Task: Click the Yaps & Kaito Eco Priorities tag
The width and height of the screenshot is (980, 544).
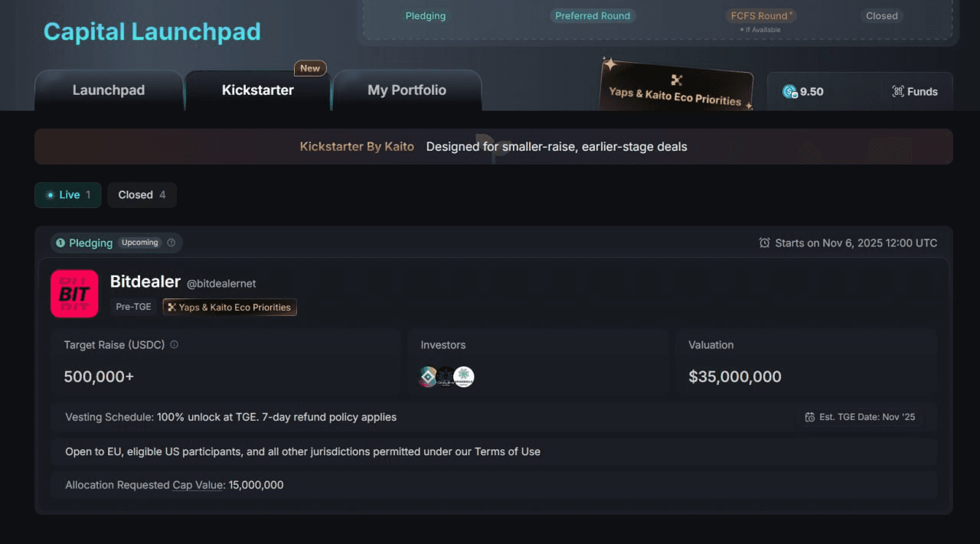Action: (230, 308)
